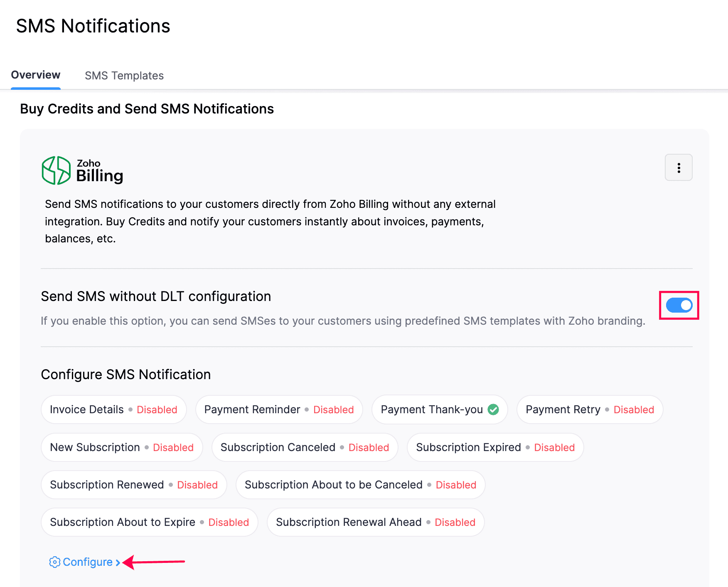
Task: Select Subscription About to Expire notification
Action: point(149,522)
